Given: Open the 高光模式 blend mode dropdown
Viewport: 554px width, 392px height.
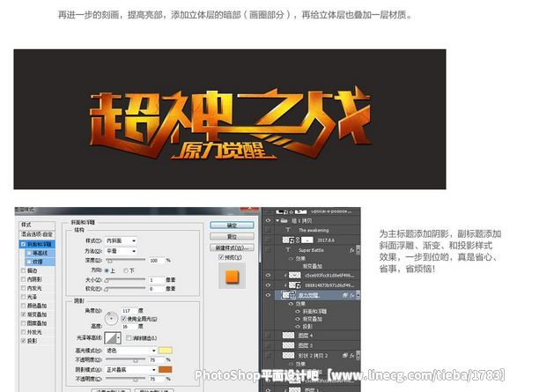Looking at the screenshot, I should click(130, 351).
